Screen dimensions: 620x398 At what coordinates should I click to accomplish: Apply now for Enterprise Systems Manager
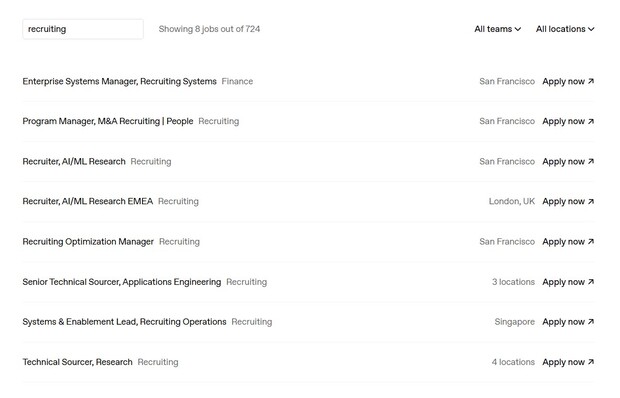568,81
